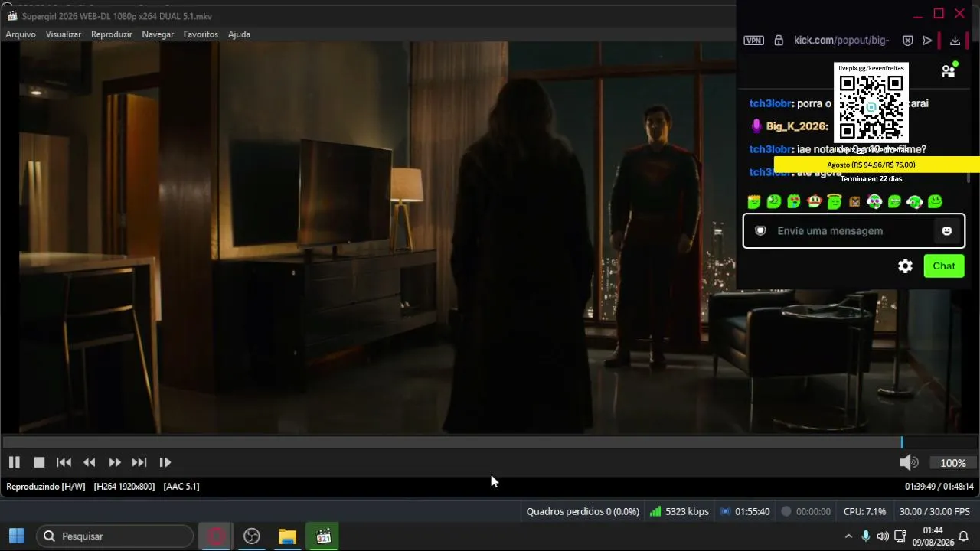Open the emoji picker in chat input
Image resolution: width=980 pixels, height=551 pixels.
947,231
